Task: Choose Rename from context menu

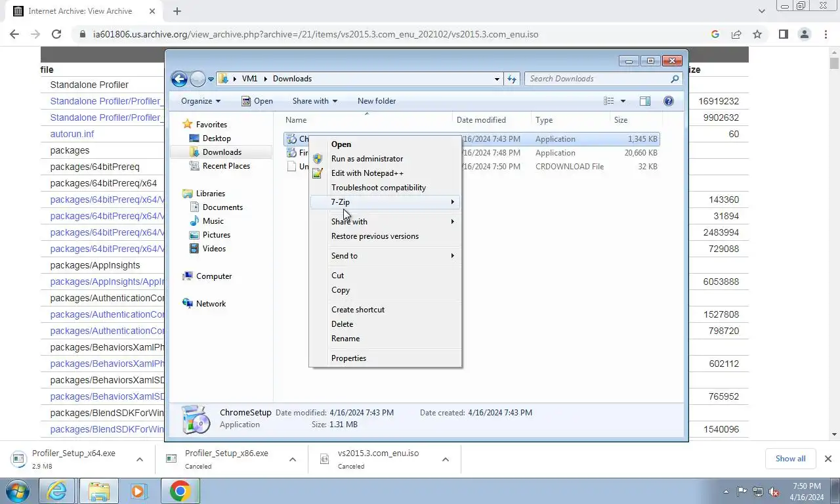Action: (x=385, y=339)
